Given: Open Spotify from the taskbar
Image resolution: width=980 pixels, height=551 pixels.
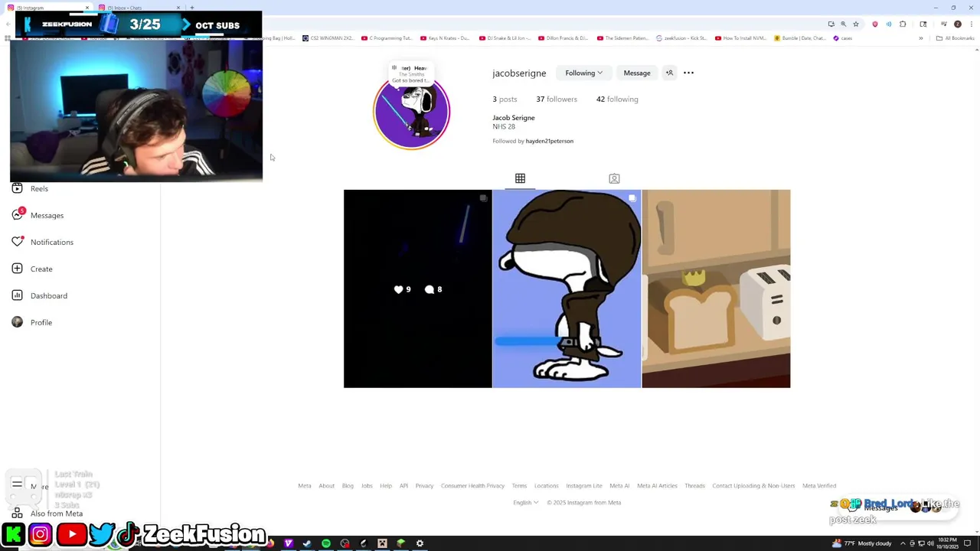Looking at the screenshot, I should coord(326,543).
